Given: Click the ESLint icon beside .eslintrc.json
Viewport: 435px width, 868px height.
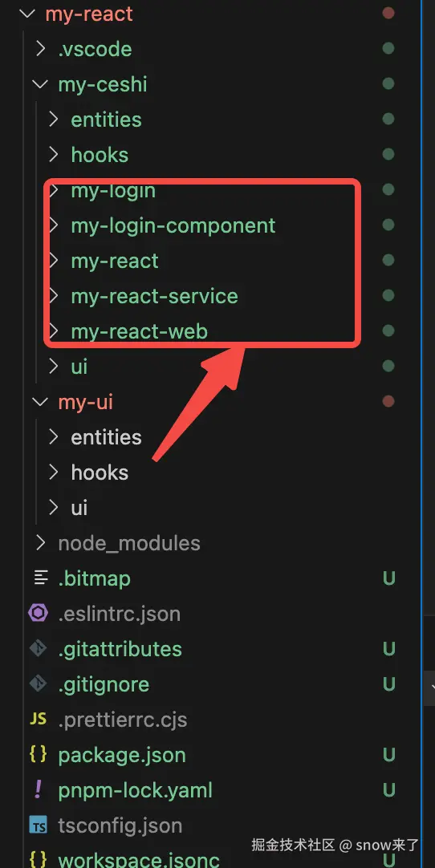Looking at the screenshot, I should coord(39,614).
